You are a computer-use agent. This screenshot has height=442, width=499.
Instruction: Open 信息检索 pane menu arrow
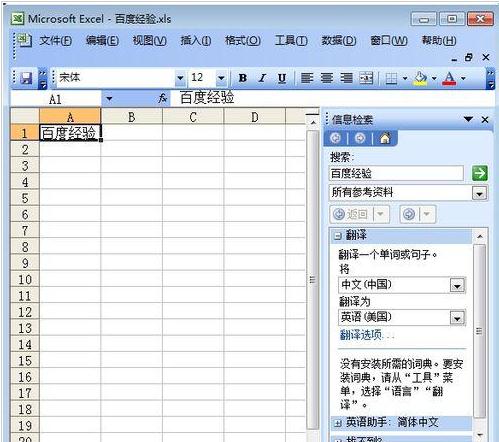pyautogui.click(x=468, y=119)
